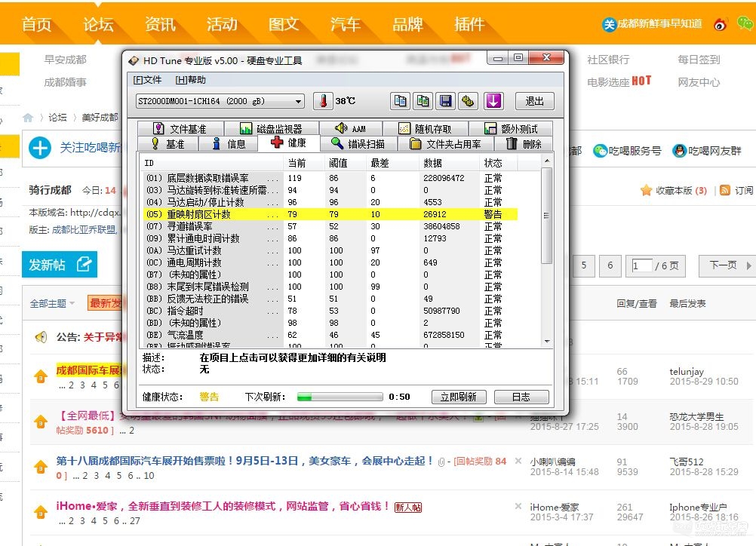Click the floppy disk save icon in HD Tune
This screenshot has height=546, width=756.
tap(445, 101)
